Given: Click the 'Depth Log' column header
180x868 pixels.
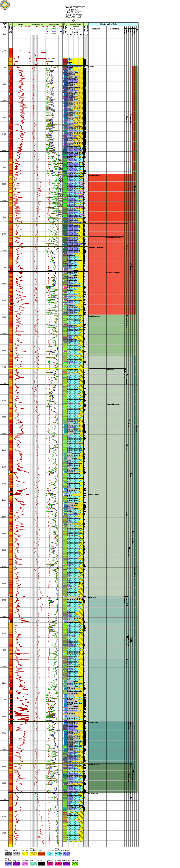Looking at the screenshot, I should click(4, 25).
